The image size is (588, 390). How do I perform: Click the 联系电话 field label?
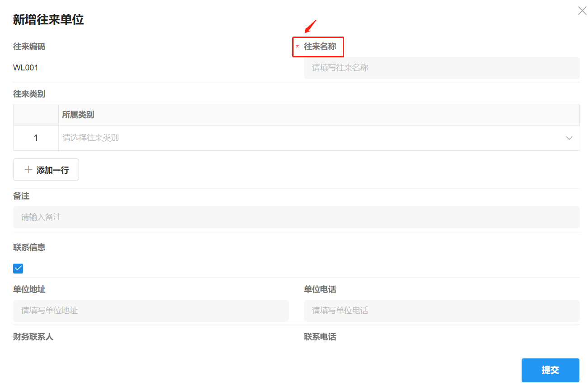320,337
